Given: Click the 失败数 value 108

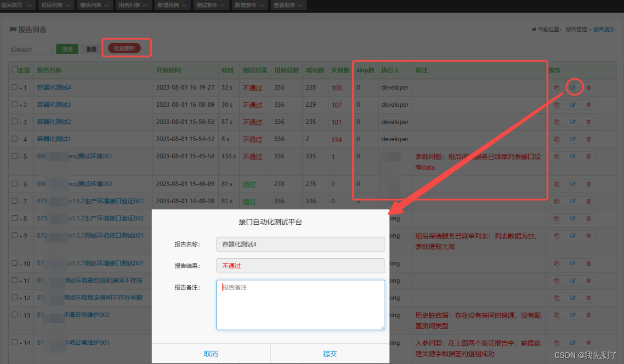Looking at the screenshot, I should coord(337,88).
